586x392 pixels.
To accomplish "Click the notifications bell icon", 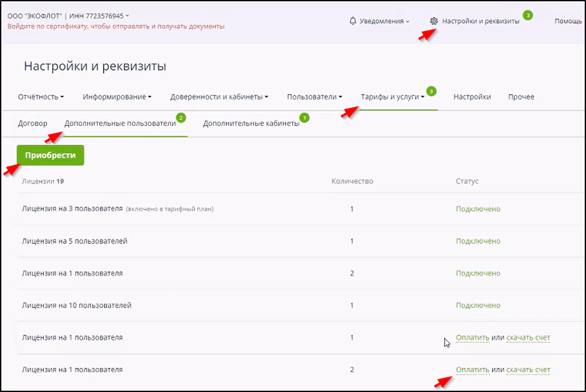I will click(x=353, y=21).
